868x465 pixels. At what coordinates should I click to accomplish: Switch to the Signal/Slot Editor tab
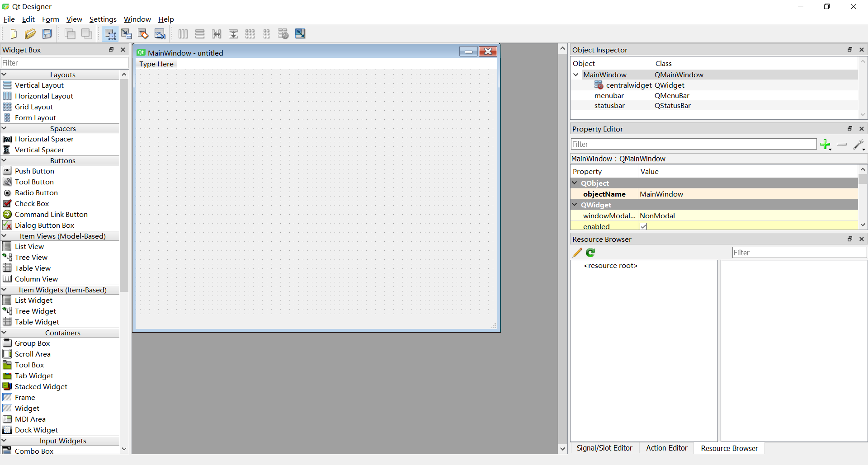[x=604, y=448]
